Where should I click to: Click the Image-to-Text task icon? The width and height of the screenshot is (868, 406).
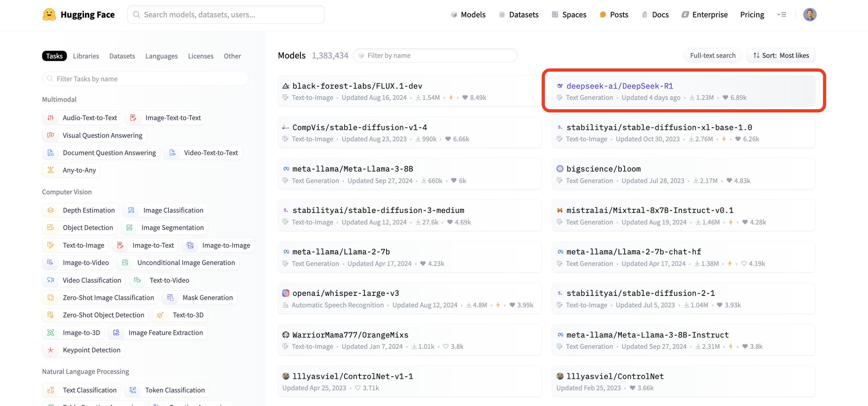[x=120, y=245]
